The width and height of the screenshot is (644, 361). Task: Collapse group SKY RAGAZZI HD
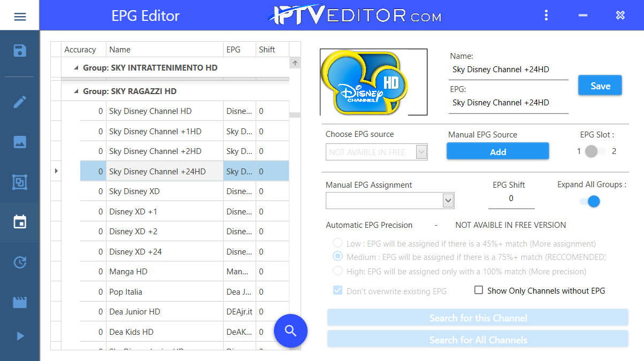pos(76,91)
